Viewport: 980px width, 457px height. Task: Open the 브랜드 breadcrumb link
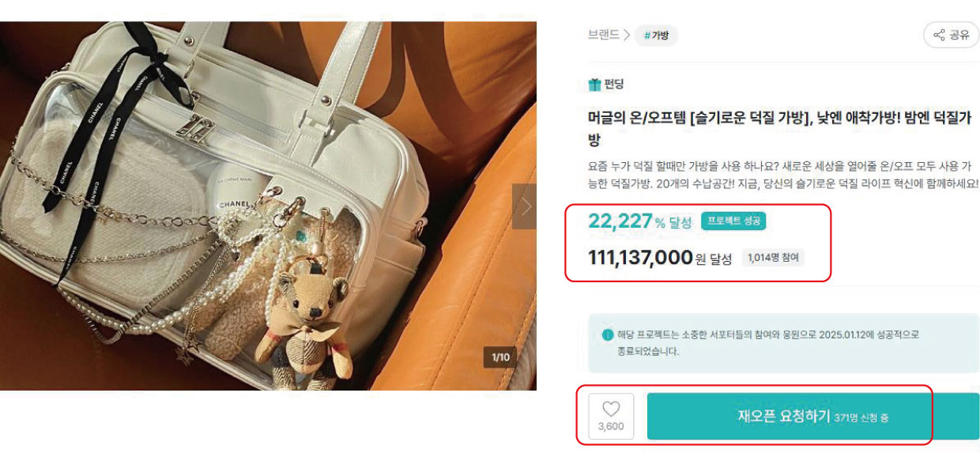click(x=603, y=36)
